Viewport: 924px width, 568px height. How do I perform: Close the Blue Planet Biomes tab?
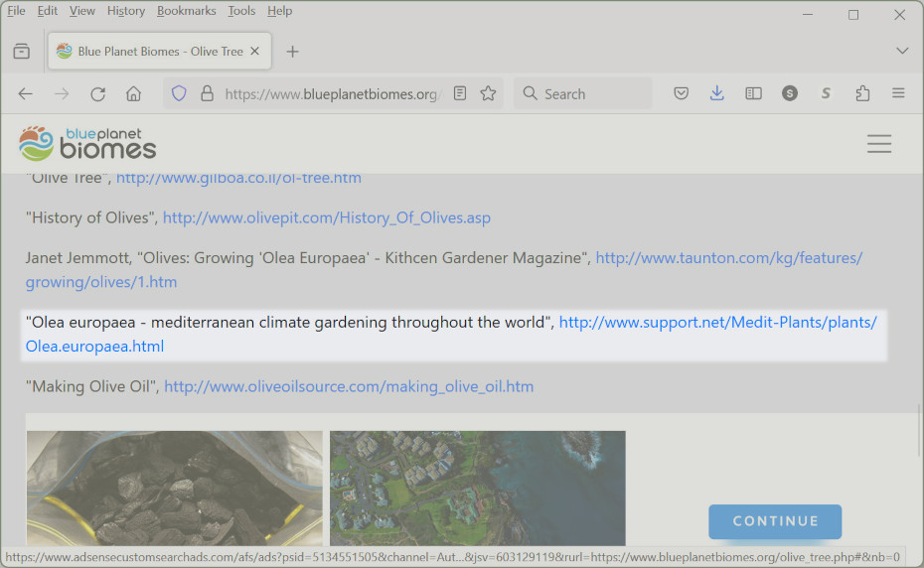click(255, 52)
